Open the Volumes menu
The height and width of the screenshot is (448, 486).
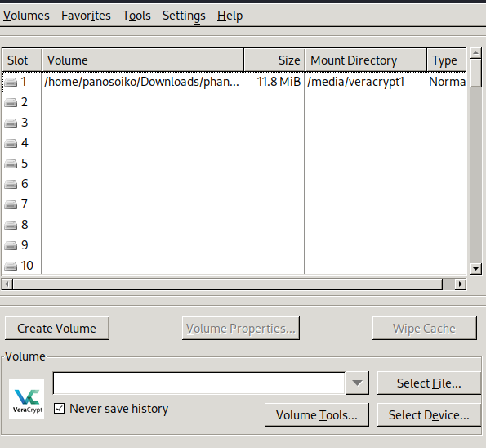[x=26, y=16]
